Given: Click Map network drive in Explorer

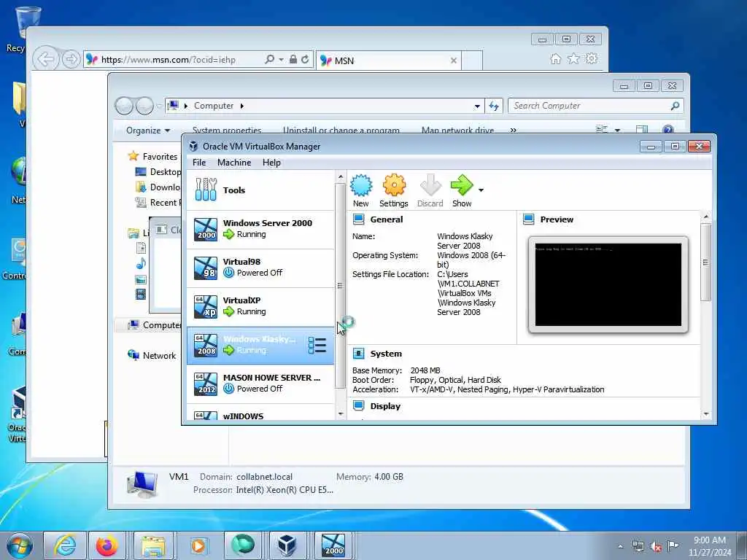Looking at the screenshot, I should click(458, 130).
